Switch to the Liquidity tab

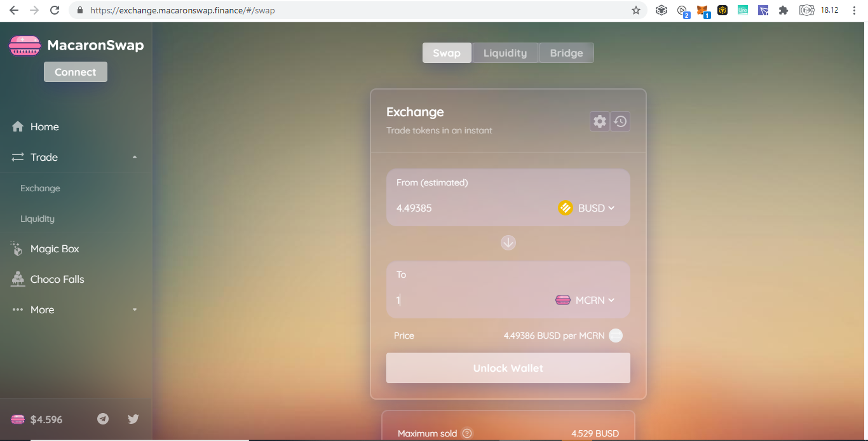[505, 53]
